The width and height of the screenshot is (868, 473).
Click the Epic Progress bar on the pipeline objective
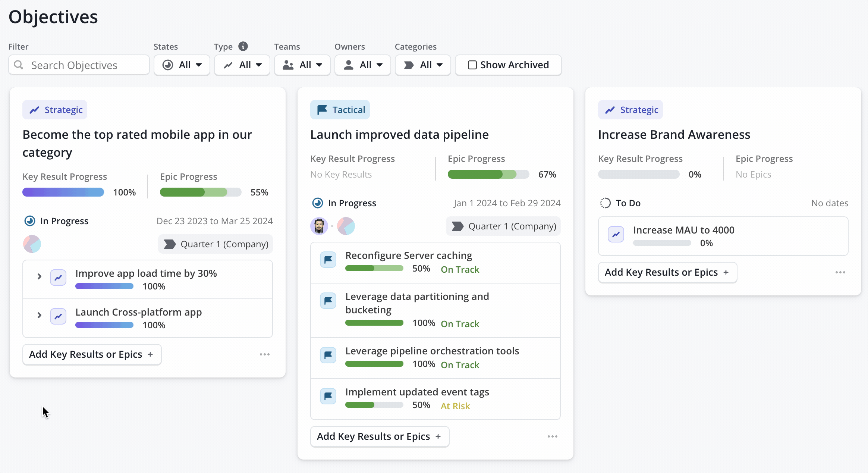(x=488, y=174)
